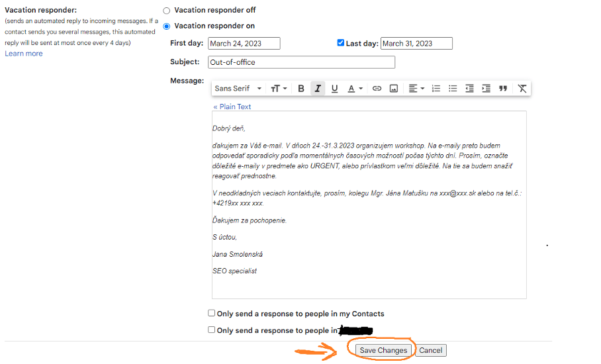Screen dimensions: 601x364
Task: Create a bulleted list
Action: coord(453,89)
